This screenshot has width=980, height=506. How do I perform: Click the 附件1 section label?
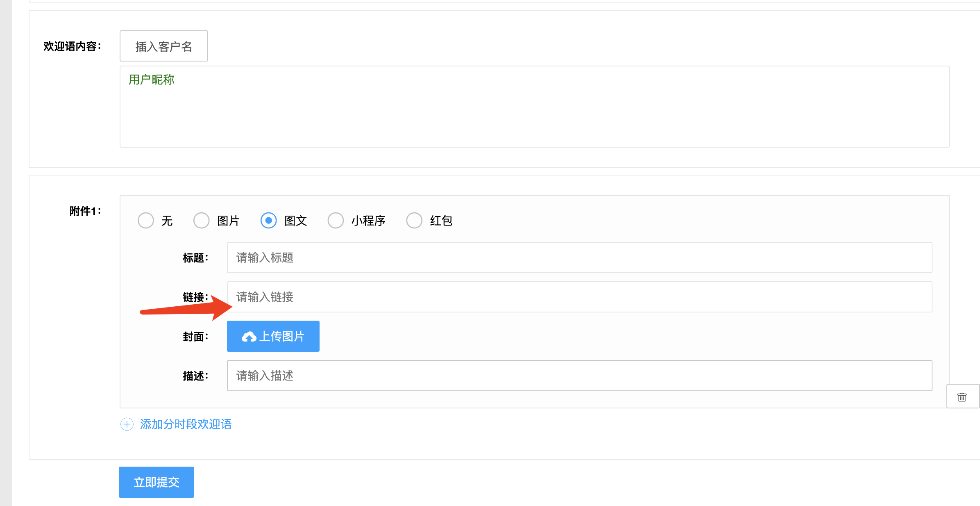pyautogui.click(x=85, y=211)
